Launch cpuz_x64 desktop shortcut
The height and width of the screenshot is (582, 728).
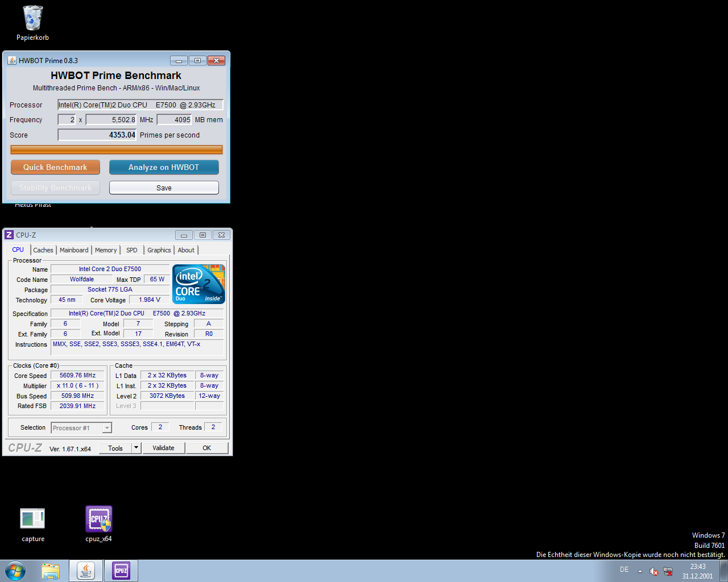click(x=98, y=525)
